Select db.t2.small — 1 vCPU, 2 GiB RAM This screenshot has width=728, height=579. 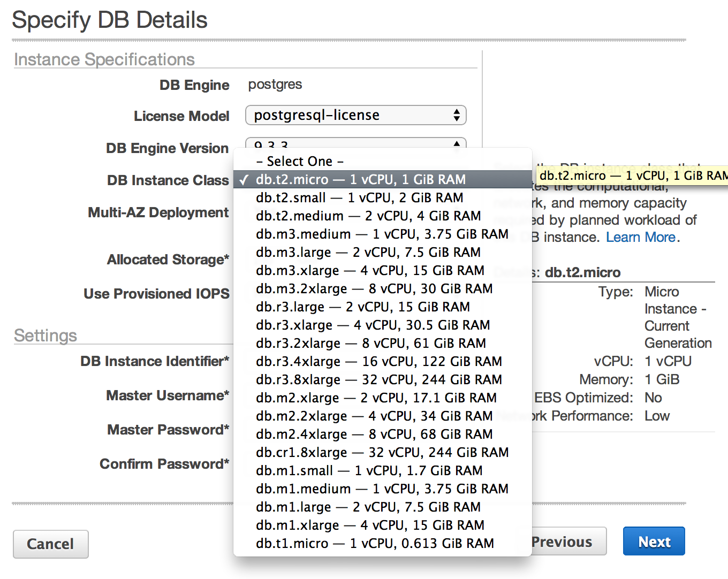(x=382, y=197)
